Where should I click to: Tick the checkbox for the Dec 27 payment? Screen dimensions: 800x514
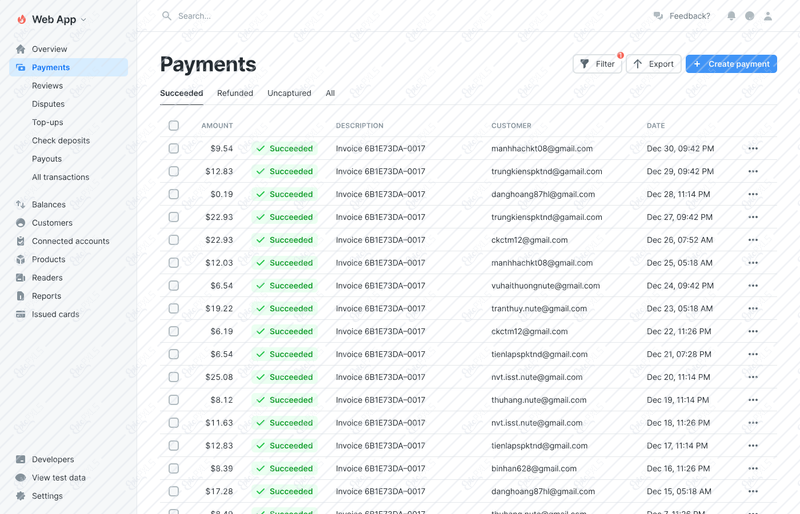coord(173,217)
